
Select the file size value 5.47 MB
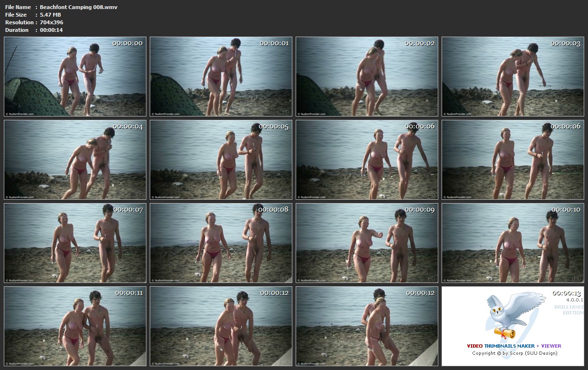(x=50, y=15)
